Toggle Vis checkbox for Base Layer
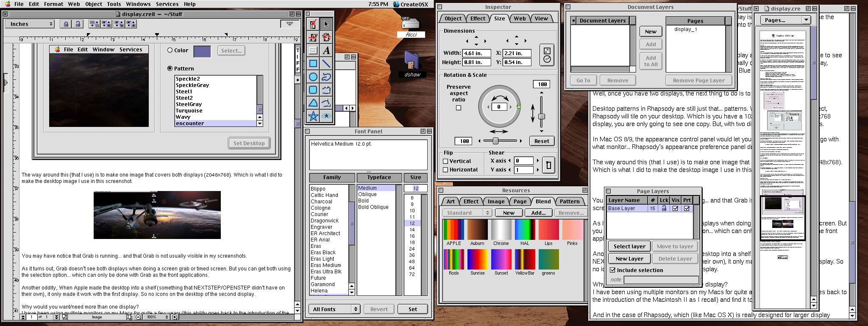The width and height of the screenshot is (868, 326). [675, 208]
